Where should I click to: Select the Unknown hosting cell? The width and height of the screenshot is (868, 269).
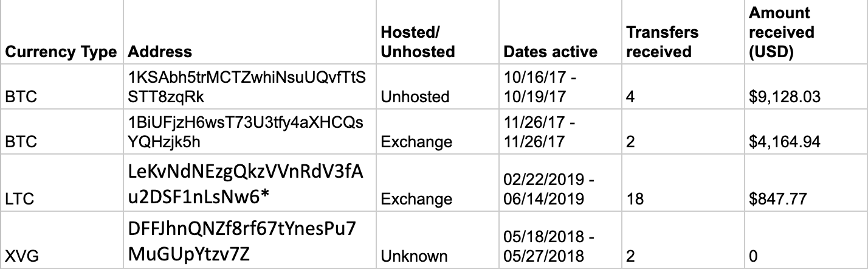414,256
